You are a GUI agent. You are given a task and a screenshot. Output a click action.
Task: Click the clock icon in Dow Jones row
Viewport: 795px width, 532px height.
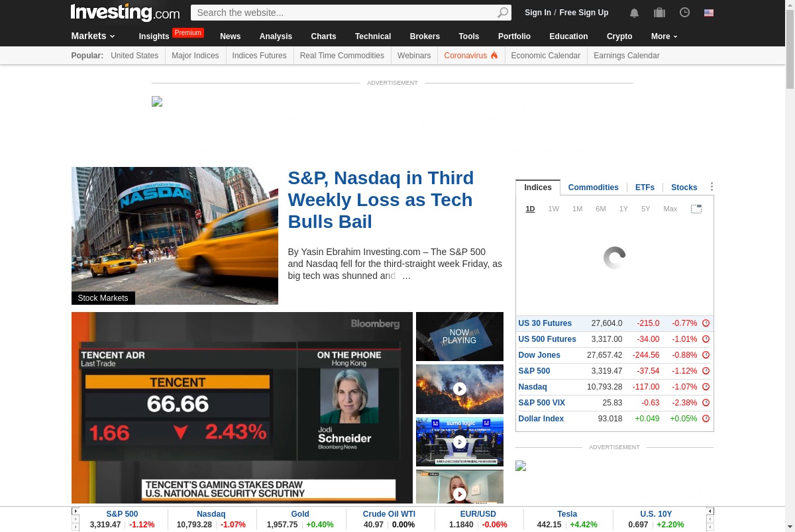(706, 355)
